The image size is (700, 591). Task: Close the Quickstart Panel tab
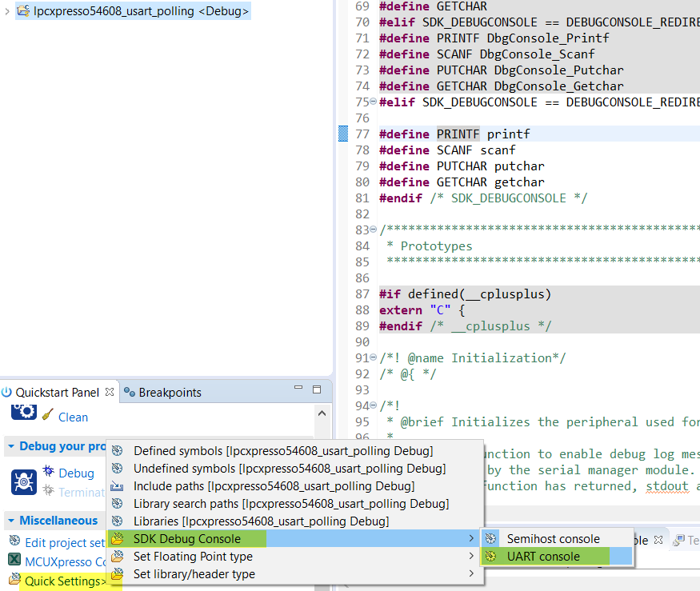[110, 392]
